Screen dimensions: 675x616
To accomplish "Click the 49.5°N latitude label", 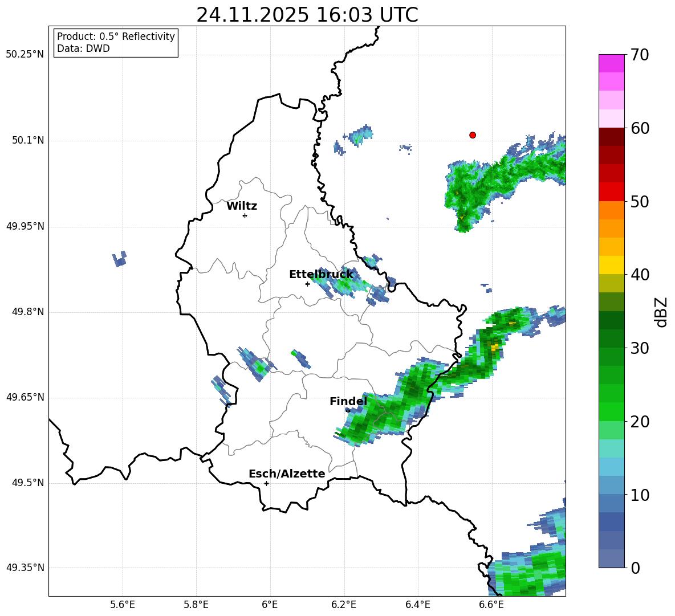I will click(29, 483).
